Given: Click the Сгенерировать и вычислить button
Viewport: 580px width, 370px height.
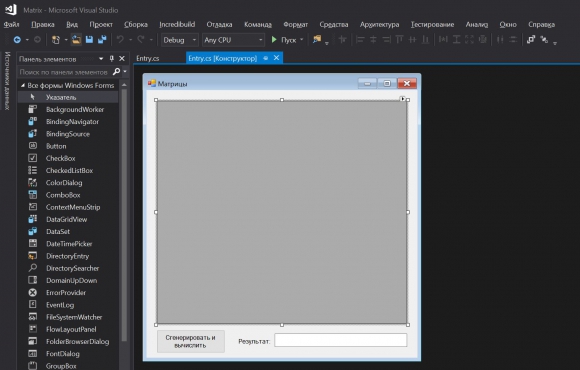Looking at the screenshot, I should pos(190,341).
